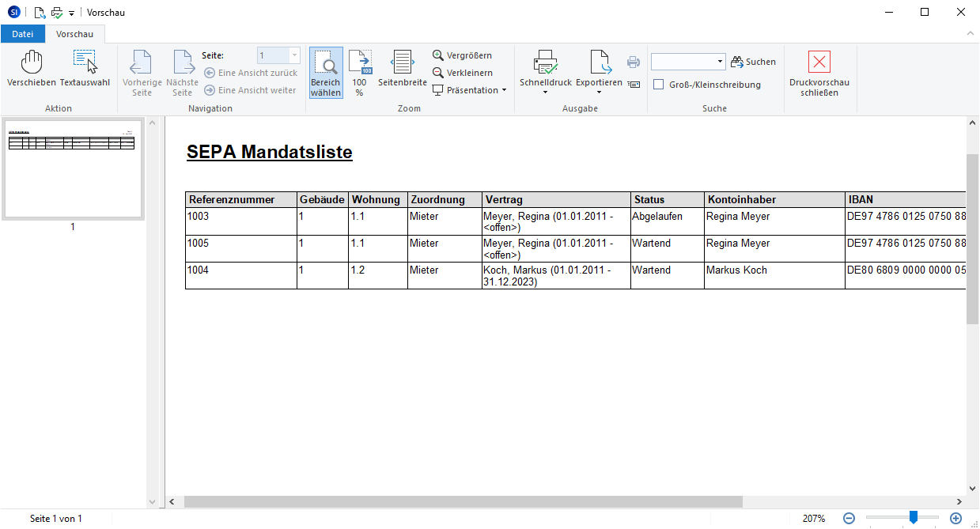Click Verkleinern to zoom out
The width and height of the screenshot is (980, 529).
[463, 73]
